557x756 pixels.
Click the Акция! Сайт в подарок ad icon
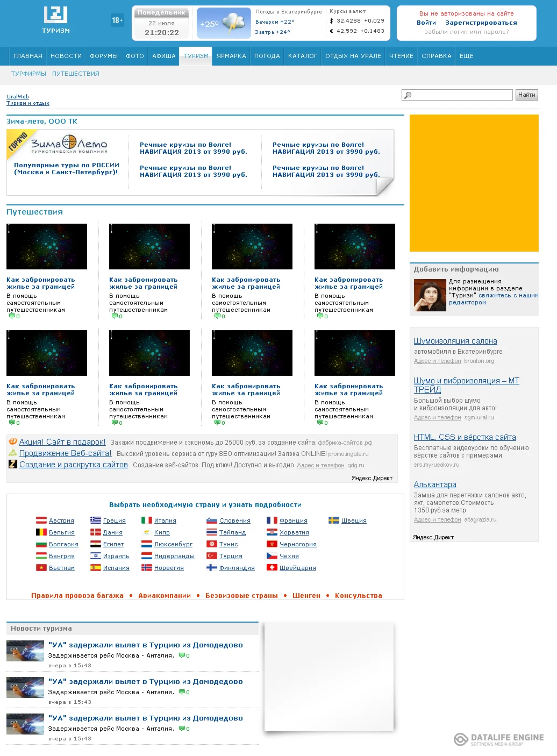[x=13, y=442]
